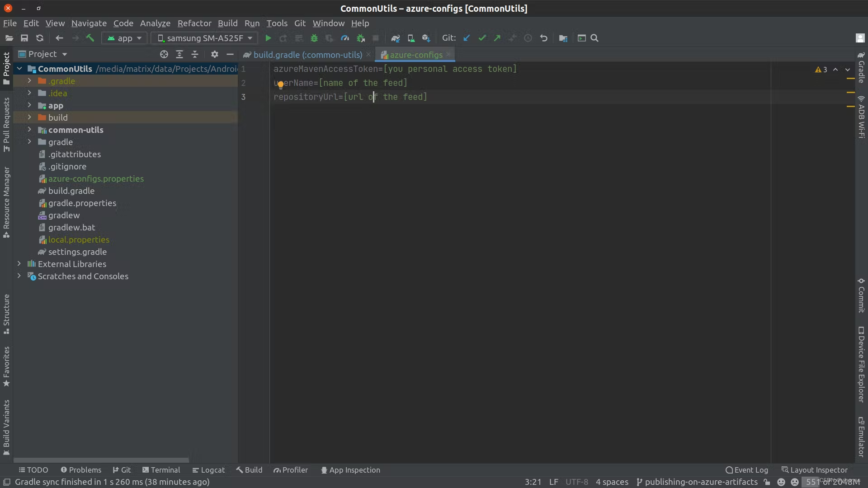Open the Refactor menu
868x488 pixels.
[194, 23]
